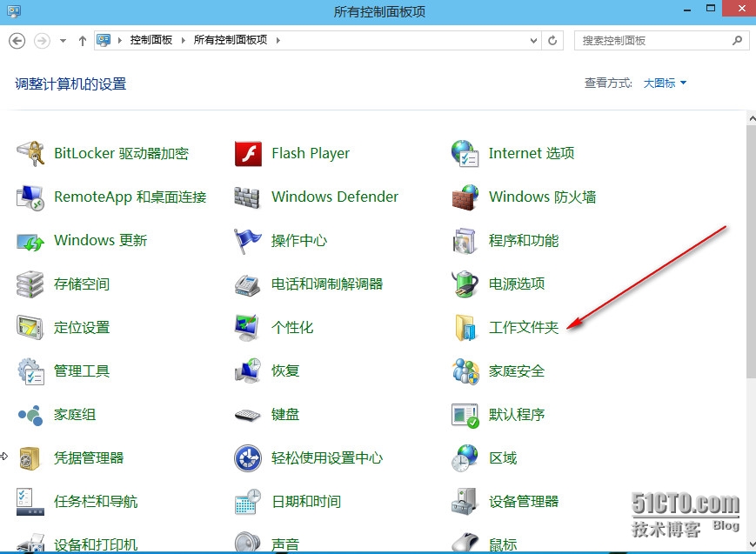This screenshot has width=756, height=554.
Task: Click the search magnifier icon
Action: [737, 41]
